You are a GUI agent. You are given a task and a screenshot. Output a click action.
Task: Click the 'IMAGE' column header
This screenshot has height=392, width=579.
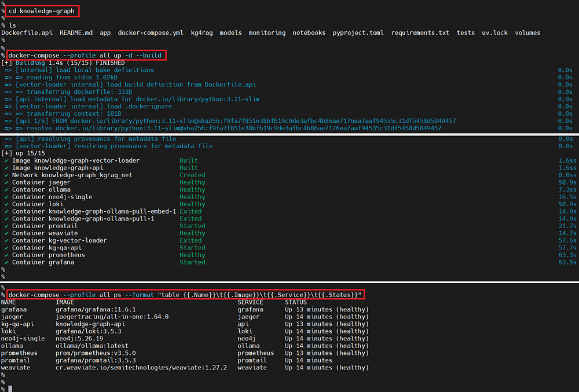point(65,302)
